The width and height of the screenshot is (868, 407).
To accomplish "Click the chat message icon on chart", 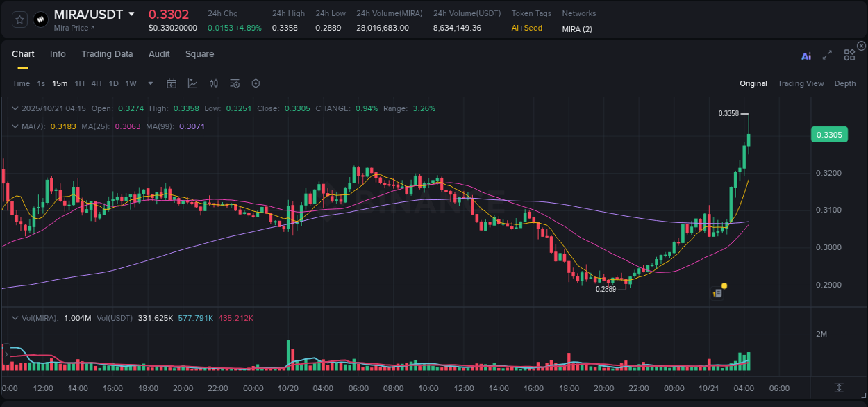I will 717,292.
